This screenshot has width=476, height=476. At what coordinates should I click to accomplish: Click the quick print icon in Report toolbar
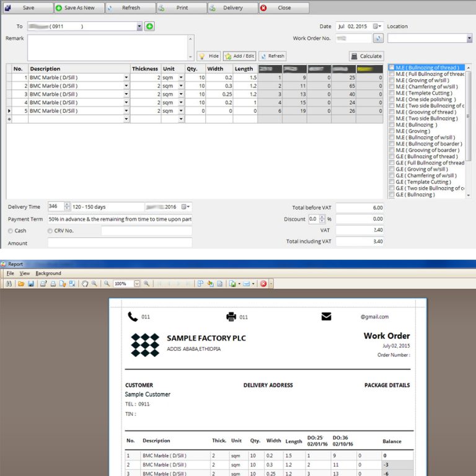tap(53, 283)
